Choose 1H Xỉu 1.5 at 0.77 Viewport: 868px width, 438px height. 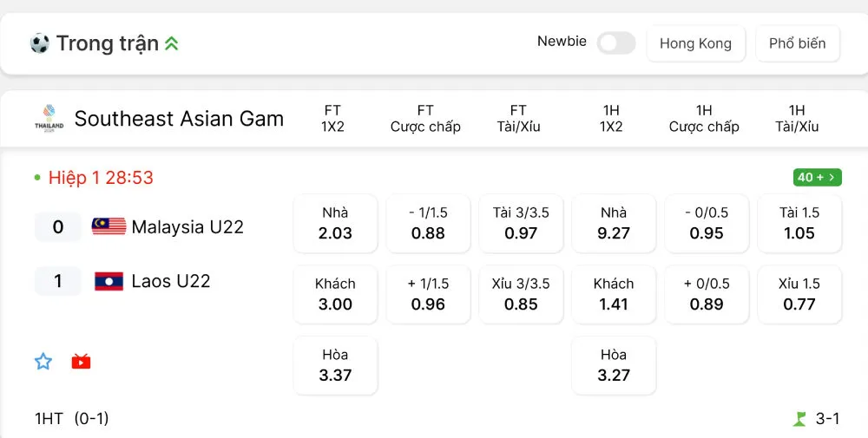tap(799, 295)
